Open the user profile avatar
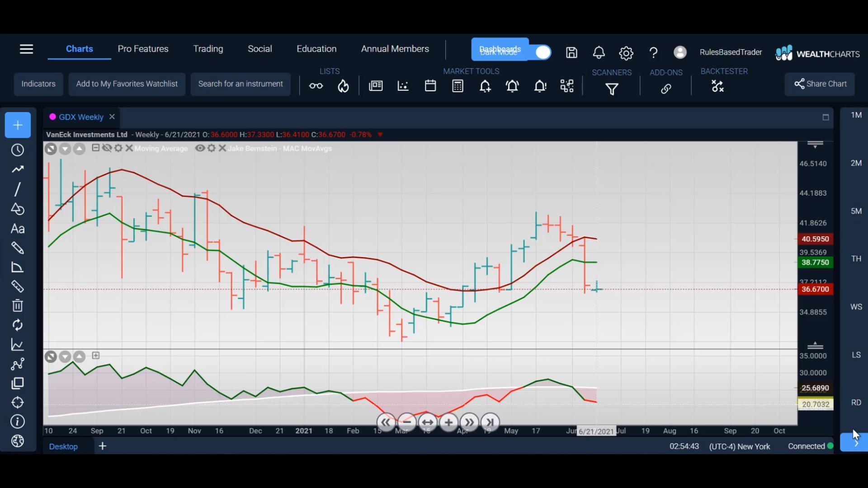868x488 pixels. coord(680,52)
